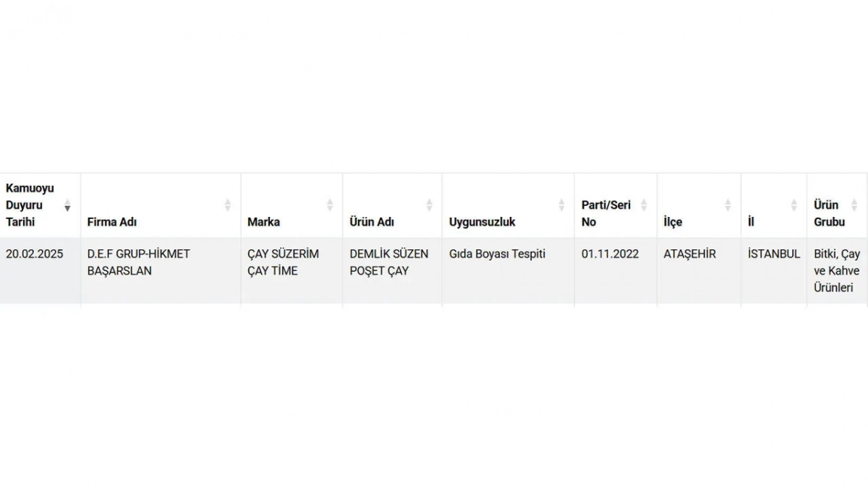Click sort arrows for Ürün Adı column

429,205
